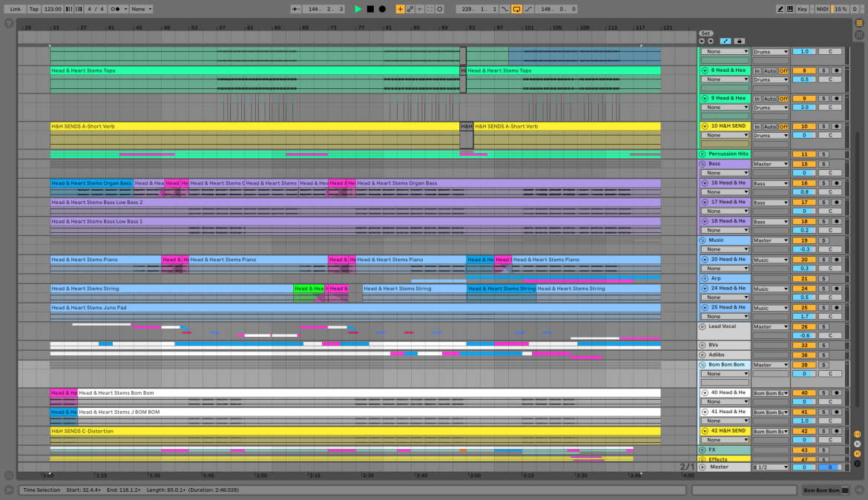This screenshot has width=868, height=500.
Task: Show or hide the Mixer section
Action: point(858,454)
